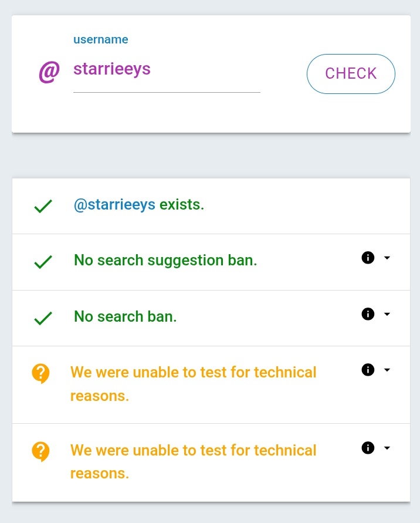The image size is (420, 523).
Task: Expand arrow on first unable to test row
Action: pos(387,370)
